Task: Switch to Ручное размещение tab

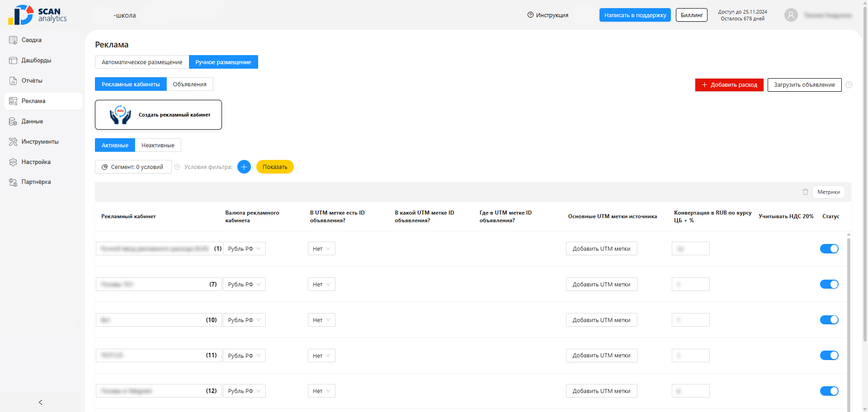Action: [x=223, y=62]
